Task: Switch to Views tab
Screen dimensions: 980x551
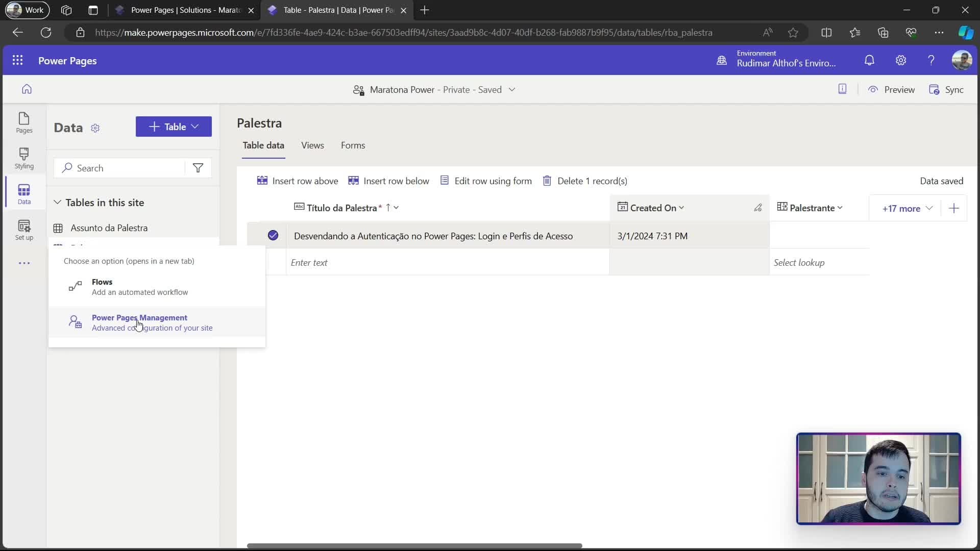Action: coord(312,145)
